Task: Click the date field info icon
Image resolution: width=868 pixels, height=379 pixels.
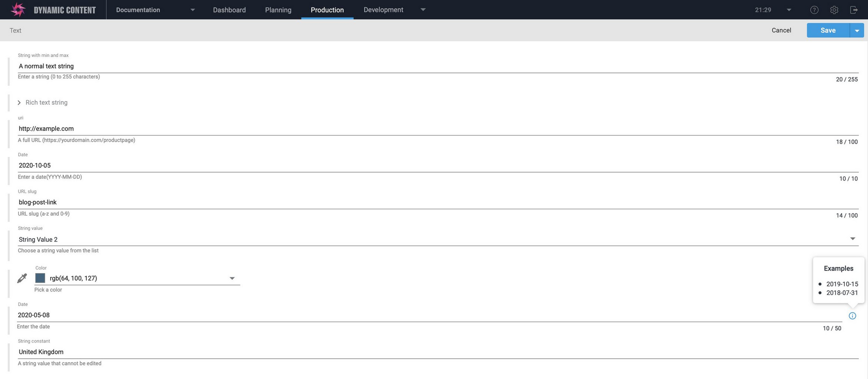Action: click(x=852, y=316)
